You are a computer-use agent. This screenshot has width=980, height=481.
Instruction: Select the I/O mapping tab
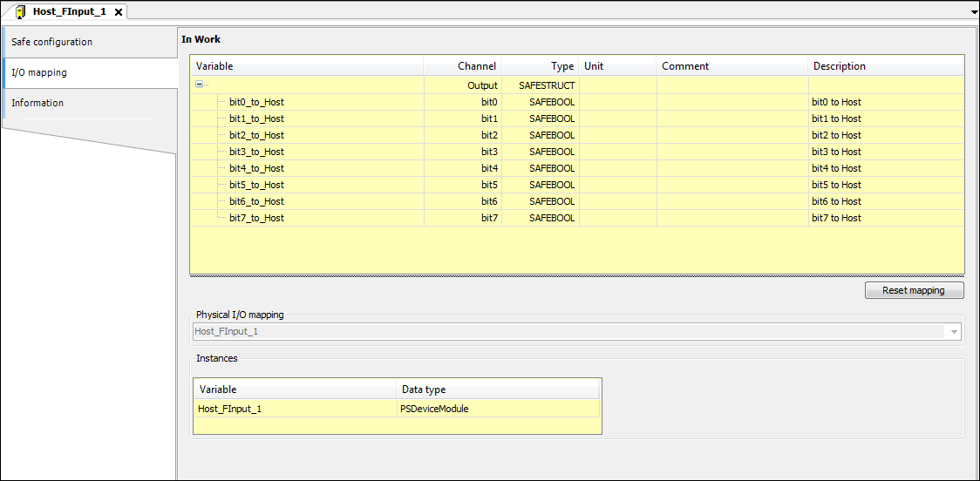tap(39, 72)
